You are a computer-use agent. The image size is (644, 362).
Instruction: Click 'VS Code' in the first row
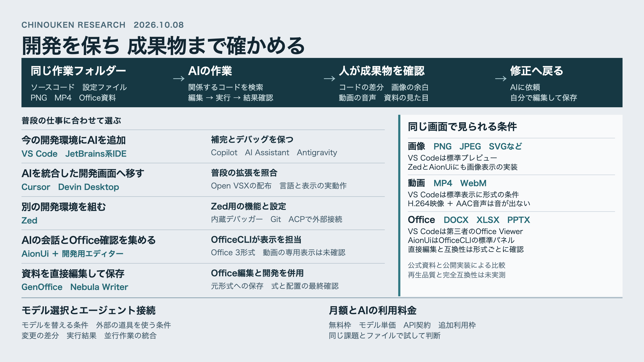point(39,154)
